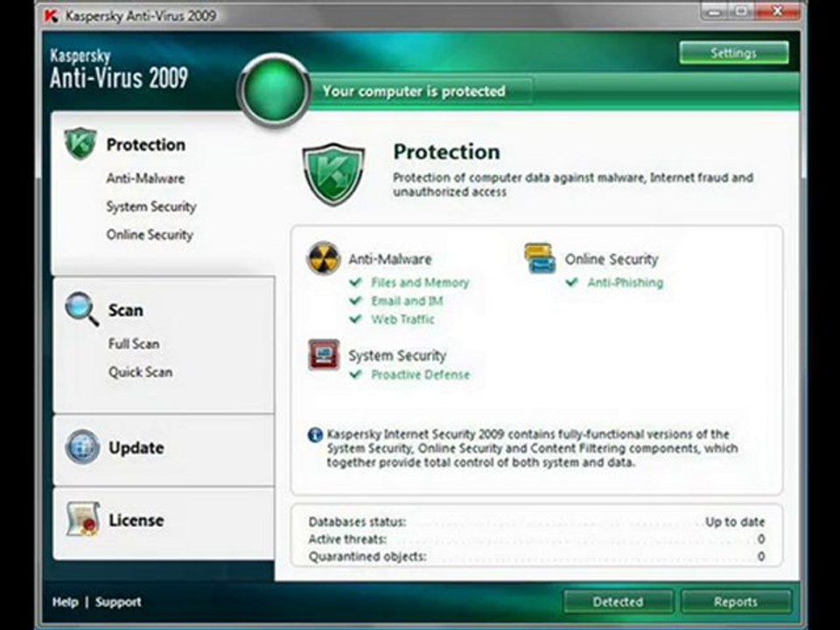Image resolution: width=840 pixels, height=630 pixels.
Task: Click the 'Your computer is protected' banner
Action: pos(414,91)
